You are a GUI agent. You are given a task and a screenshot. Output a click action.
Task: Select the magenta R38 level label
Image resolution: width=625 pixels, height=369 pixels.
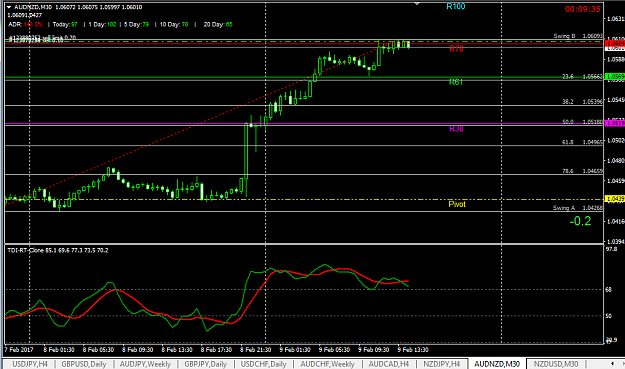[x=456, y=129]
